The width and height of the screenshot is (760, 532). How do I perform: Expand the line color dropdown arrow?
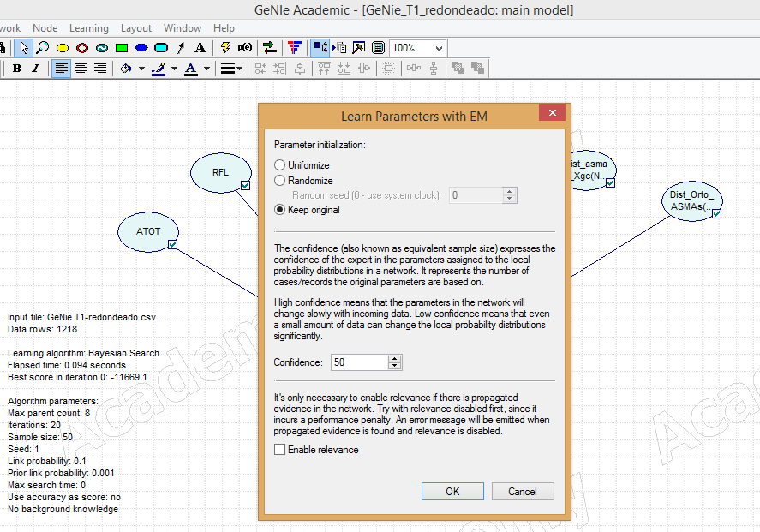(174, 69)
